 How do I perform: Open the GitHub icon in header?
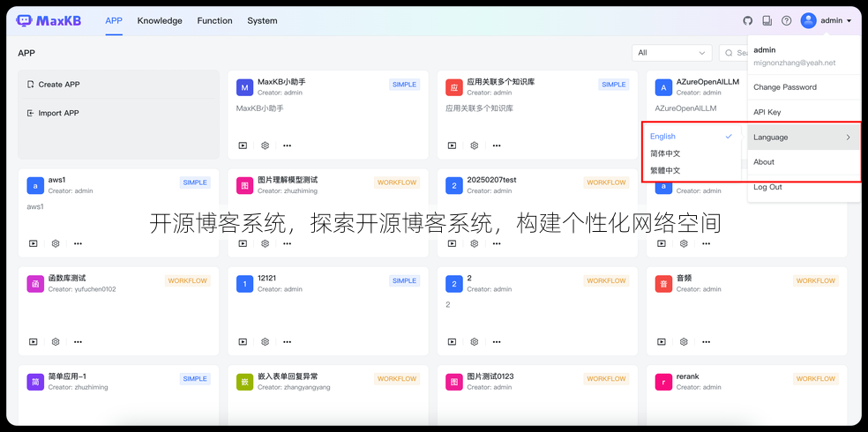pyautogui.click(x=747, y=21)
